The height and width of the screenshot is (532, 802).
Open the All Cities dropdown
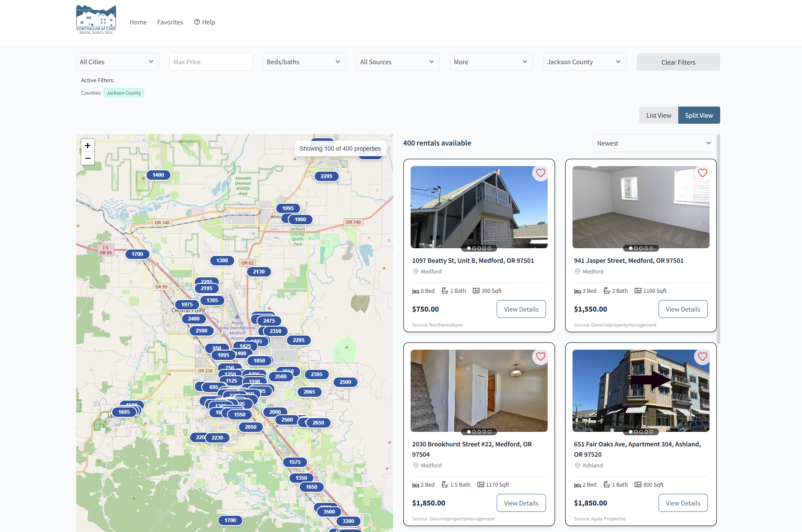117,62
